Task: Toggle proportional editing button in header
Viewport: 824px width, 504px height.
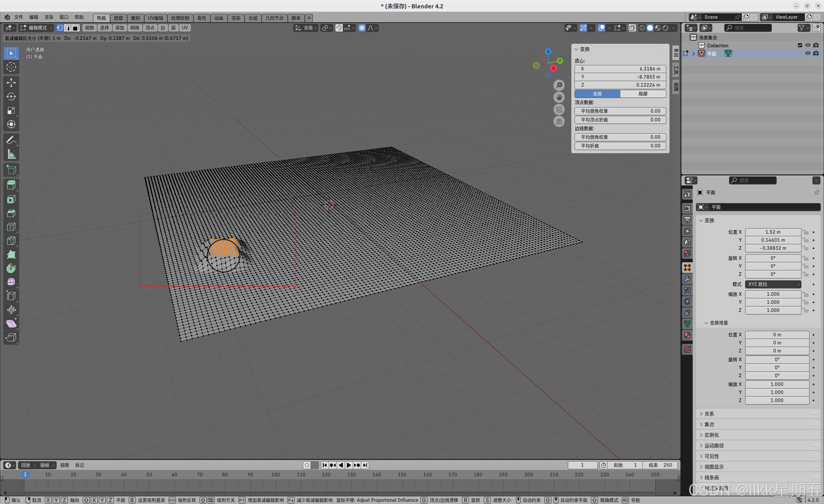Action: pyautogui.click(x=362, y=28)
